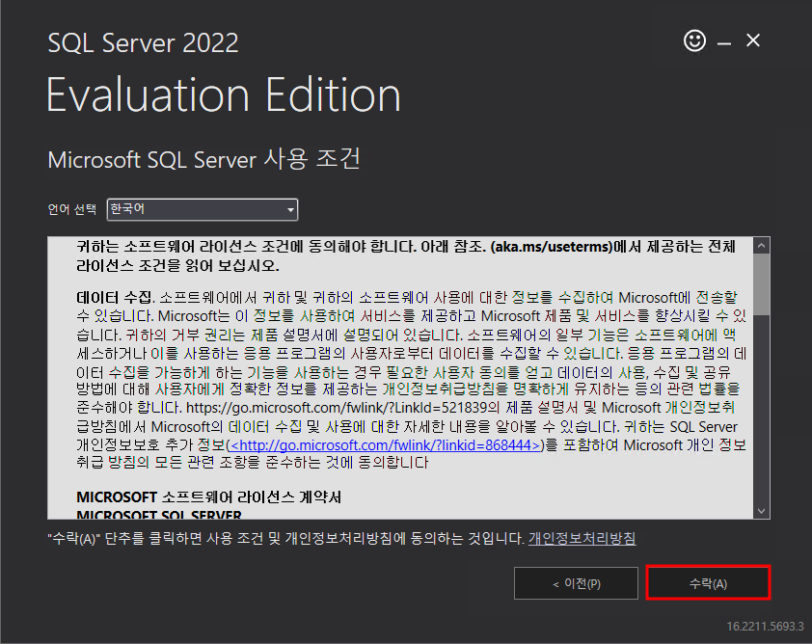Click the aka.ms/useterms text in license
The height and width of the screenshot is (644, 812).
click(552, 247)
